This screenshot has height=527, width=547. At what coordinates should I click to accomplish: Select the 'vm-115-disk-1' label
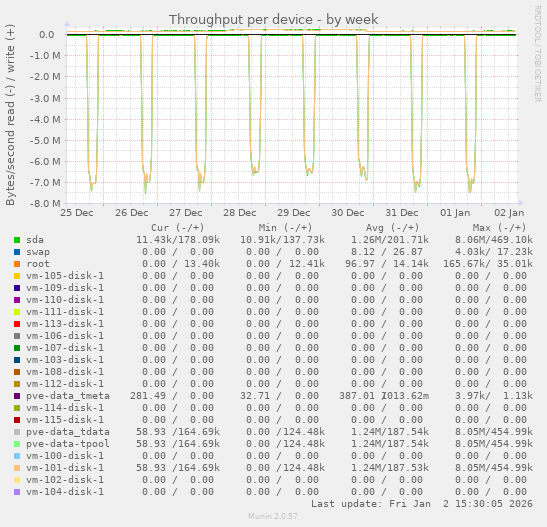click(65, 420)
